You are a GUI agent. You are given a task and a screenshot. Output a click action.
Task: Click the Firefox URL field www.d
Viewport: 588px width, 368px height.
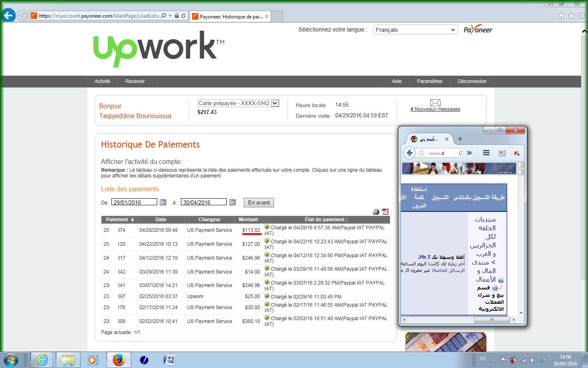[441, 153]
